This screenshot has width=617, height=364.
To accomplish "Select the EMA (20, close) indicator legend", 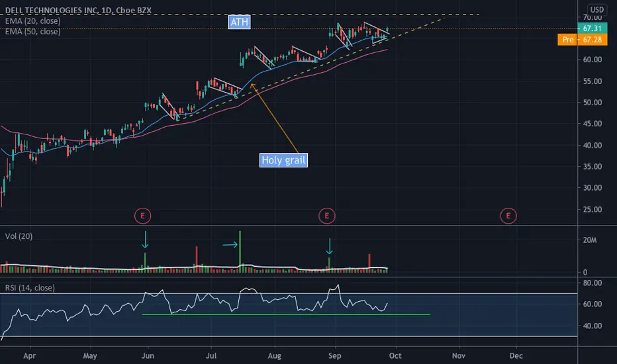I will (x=32, y=21).
